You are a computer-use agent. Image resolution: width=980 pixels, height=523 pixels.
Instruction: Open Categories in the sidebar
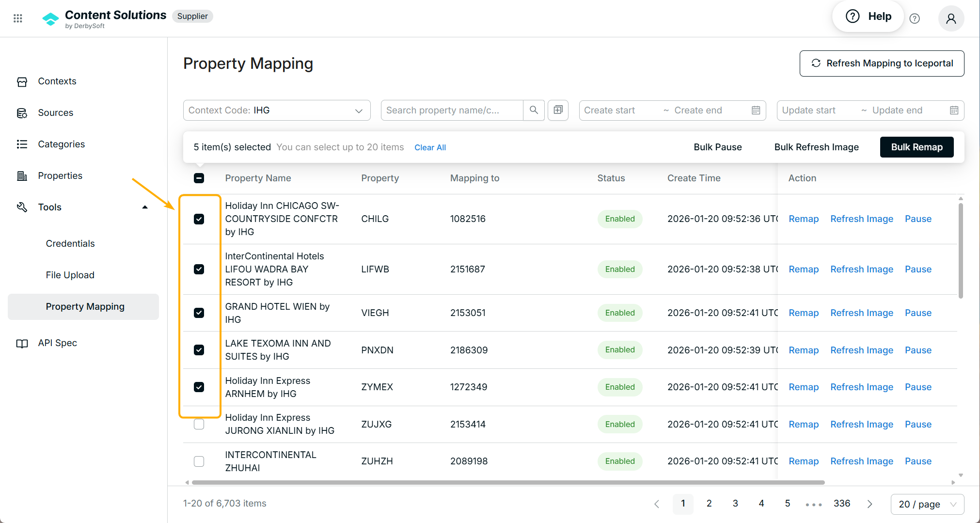61,144
